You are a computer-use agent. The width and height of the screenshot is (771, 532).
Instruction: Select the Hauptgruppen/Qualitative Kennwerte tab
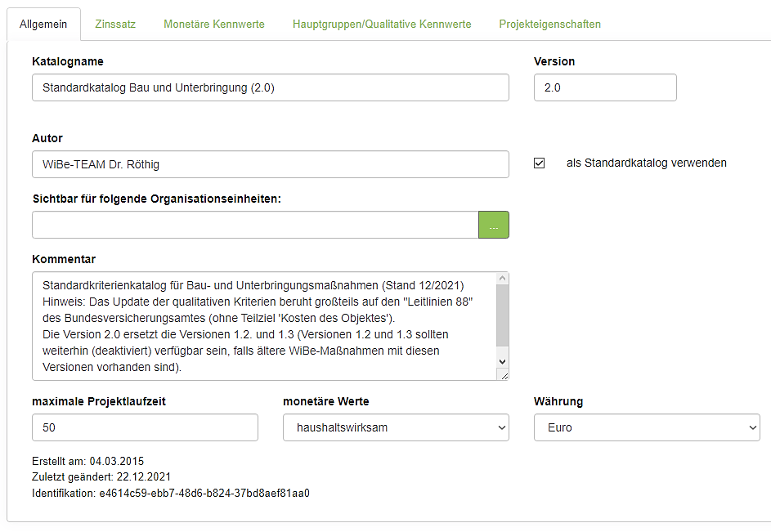point(382,24)
